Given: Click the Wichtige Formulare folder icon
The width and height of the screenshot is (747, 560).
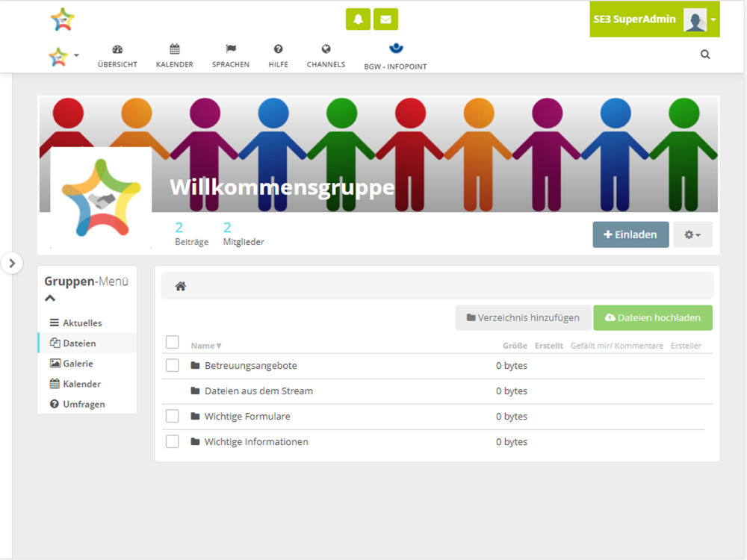Looking at the screenshot, I should pos(195,416).
